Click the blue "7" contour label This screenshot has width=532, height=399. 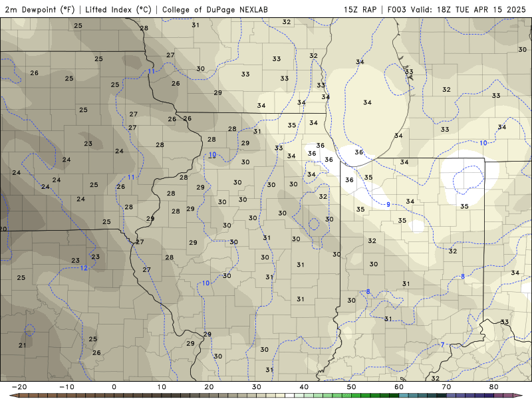[x=442, y=344]
